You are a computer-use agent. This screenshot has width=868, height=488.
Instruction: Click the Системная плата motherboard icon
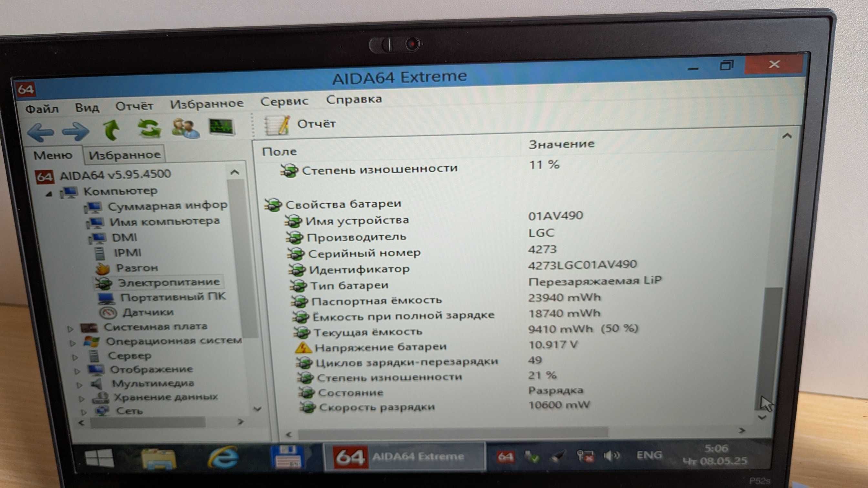tap(89, 328)
